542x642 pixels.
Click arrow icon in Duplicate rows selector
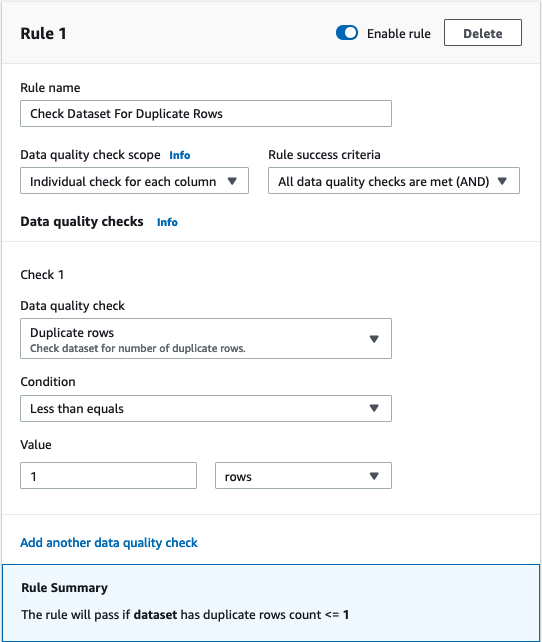click(x=374, y=339)
